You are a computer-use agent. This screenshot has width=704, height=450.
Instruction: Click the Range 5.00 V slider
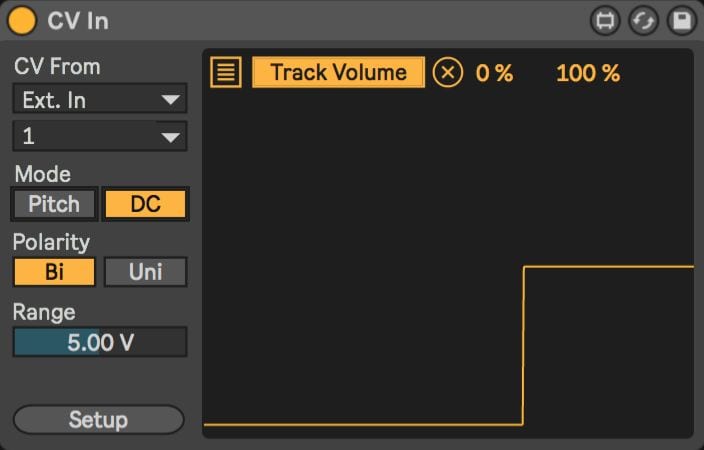(x=100, y=342)
